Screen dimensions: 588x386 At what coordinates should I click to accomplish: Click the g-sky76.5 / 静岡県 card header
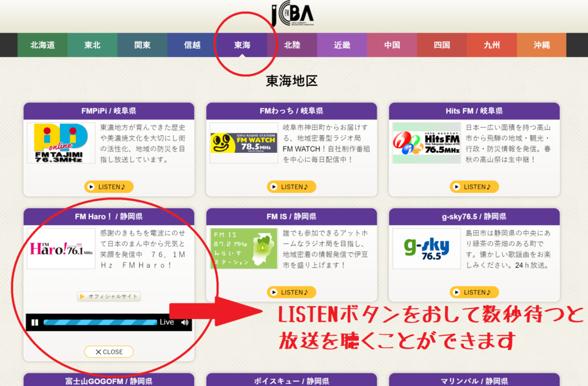[x=474, y=217]
